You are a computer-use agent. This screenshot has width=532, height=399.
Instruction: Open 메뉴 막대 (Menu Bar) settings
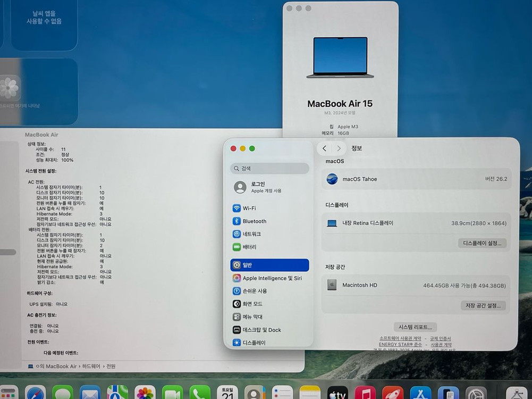pyautogui.click(x=254, y=316)
